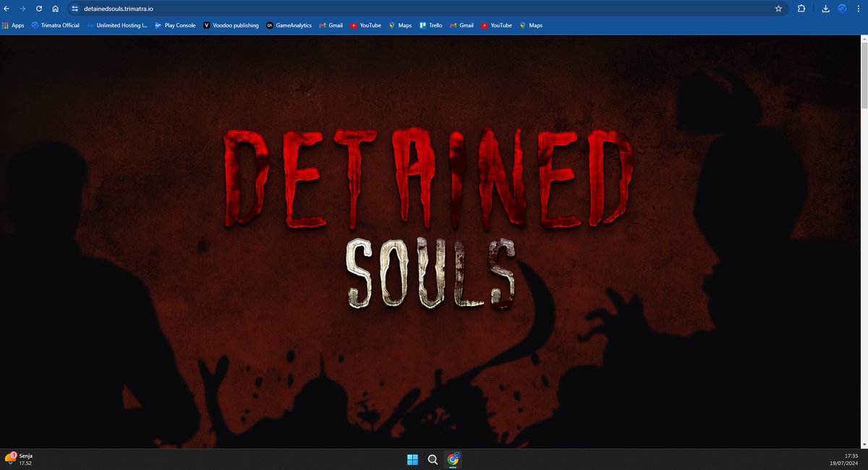Open the YouTube bookmark left of Trello

pos(365,25)
